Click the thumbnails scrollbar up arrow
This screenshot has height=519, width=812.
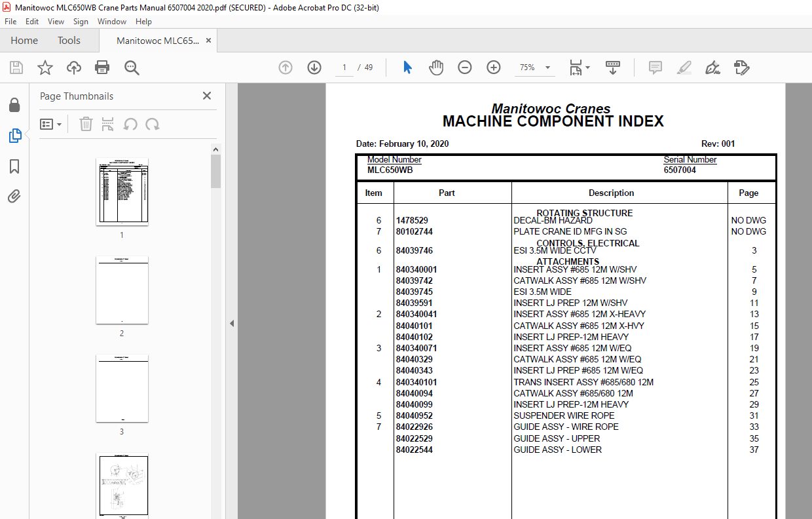(x=215, y=150)
